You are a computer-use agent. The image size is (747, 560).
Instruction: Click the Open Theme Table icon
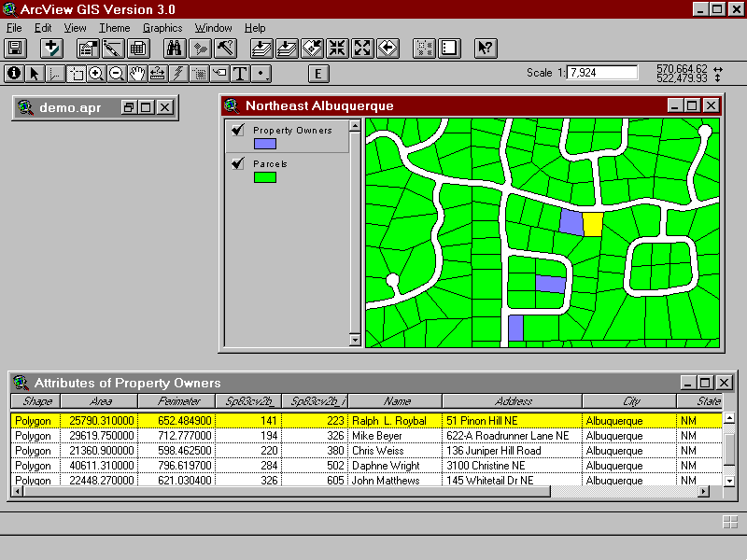138,49
